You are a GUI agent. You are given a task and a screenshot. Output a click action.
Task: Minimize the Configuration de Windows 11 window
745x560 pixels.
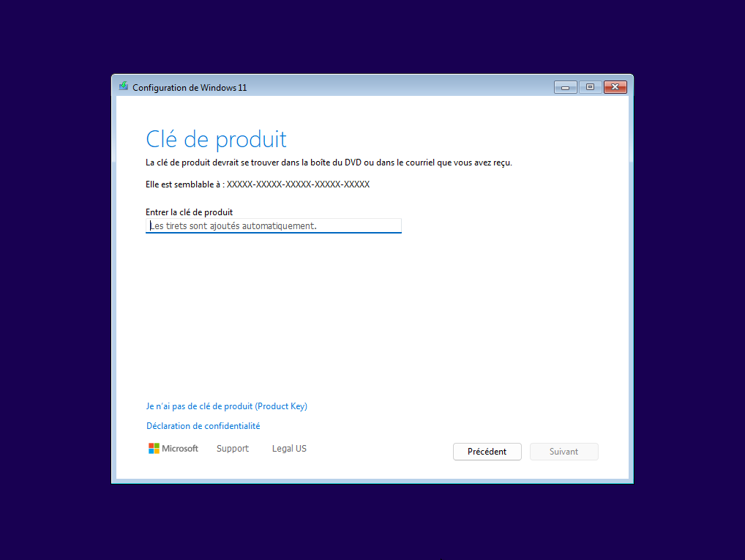566,87
